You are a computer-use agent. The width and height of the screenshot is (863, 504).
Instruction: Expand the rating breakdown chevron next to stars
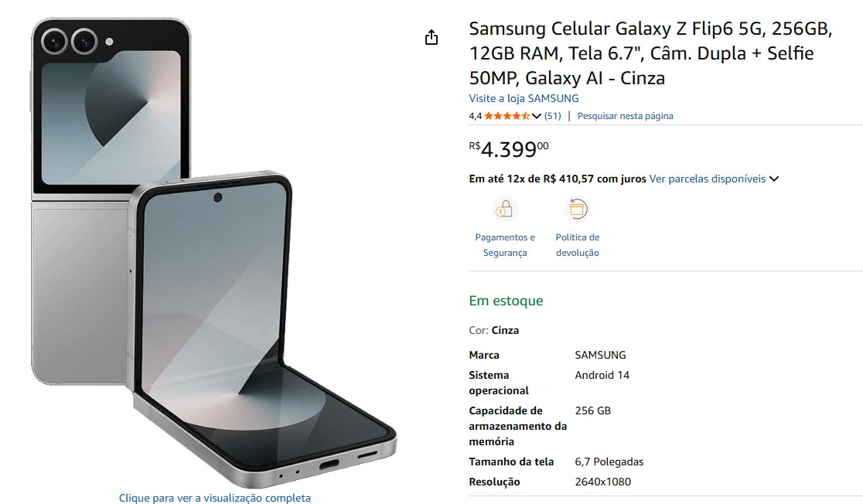(x=537, y=116)
